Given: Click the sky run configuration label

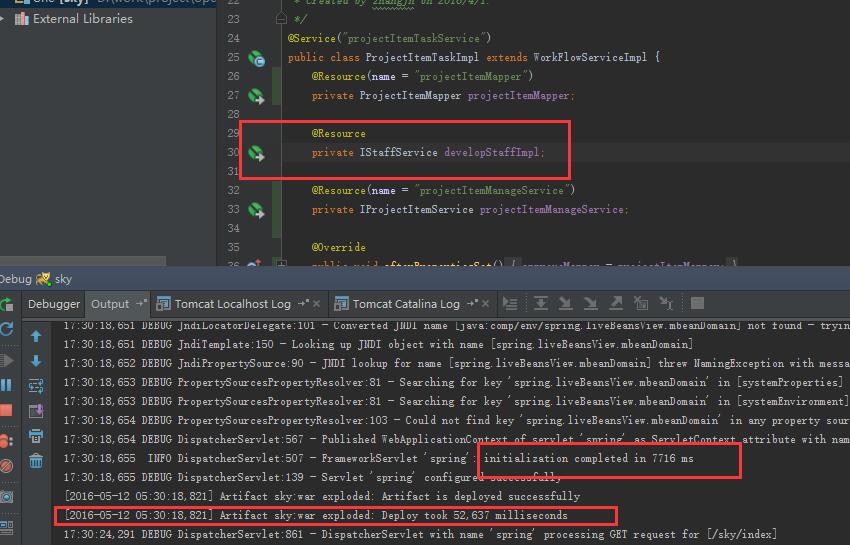Looking at the screenshot, I should [63, 279].
